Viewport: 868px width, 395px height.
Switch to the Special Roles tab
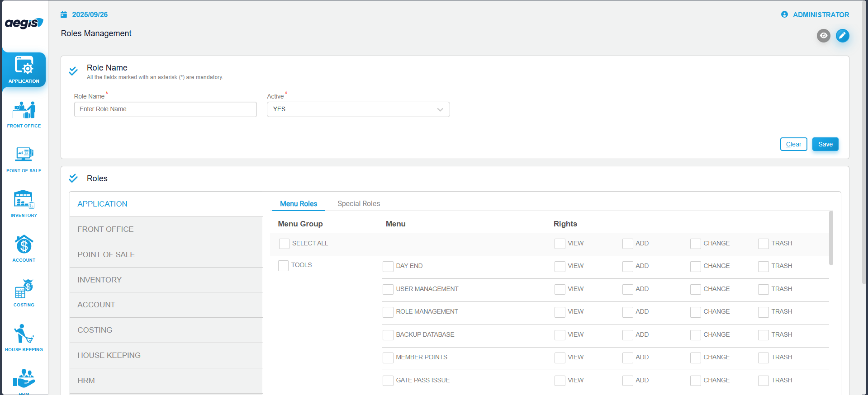pos(358,204)
